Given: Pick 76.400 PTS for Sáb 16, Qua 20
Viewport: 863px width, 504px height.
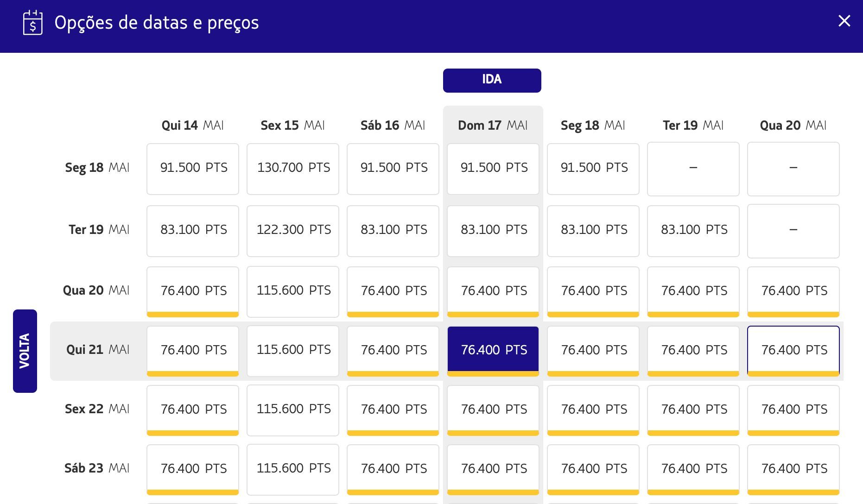Looking at the screenshot, I should click(x=393, y=291).
